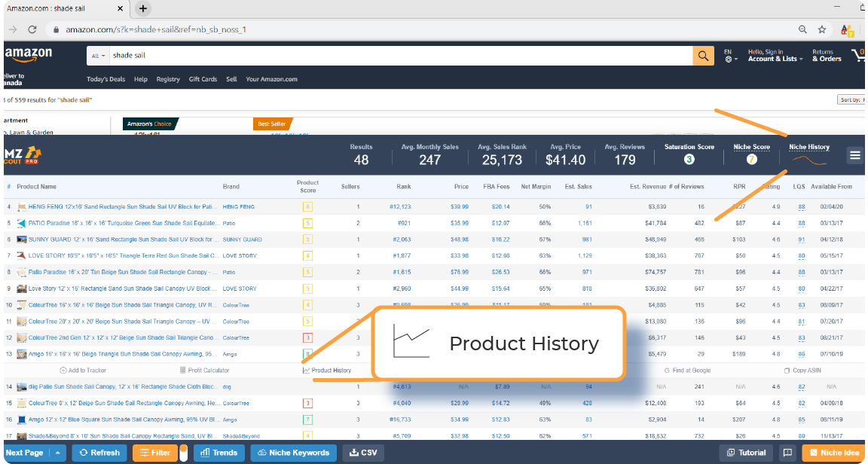Open the AMZScout hamburger menu

pos(854,154)
